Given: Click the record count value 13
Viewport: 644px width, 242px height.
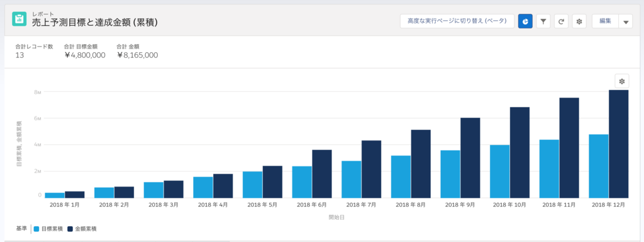Looking at the screenshot, I should 19,55.
